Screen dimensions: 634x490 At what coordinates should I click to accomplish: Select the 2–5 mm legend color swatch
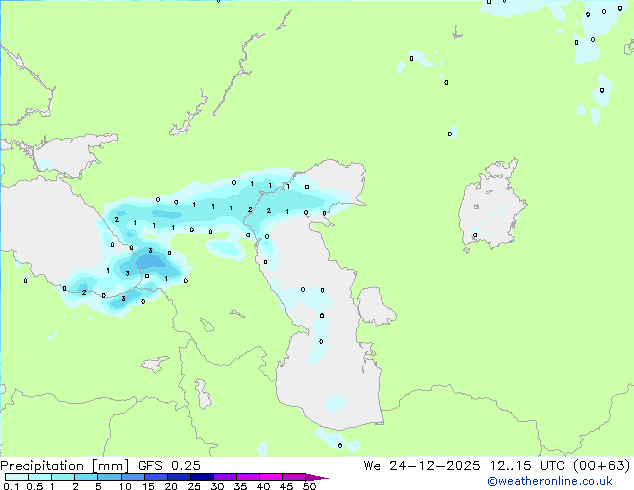coord(86,477)
